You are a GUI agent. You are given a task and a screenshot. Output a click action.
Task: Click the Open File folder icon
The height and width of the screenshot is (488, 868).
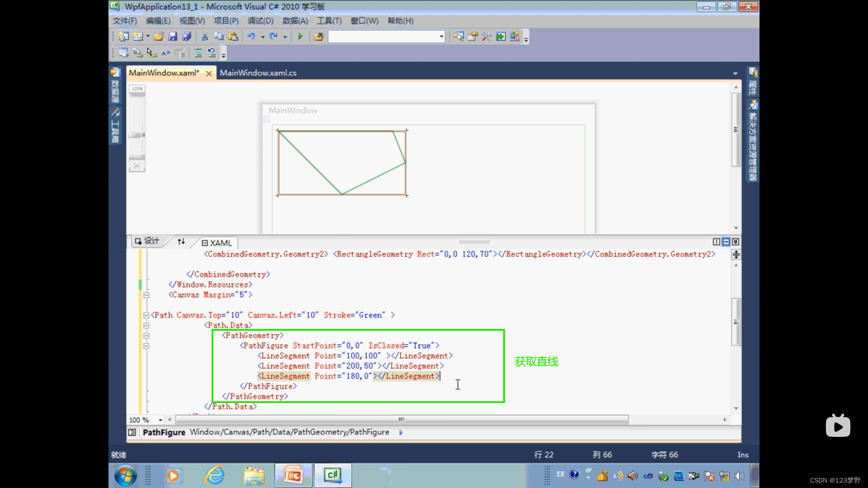(159, 37)
